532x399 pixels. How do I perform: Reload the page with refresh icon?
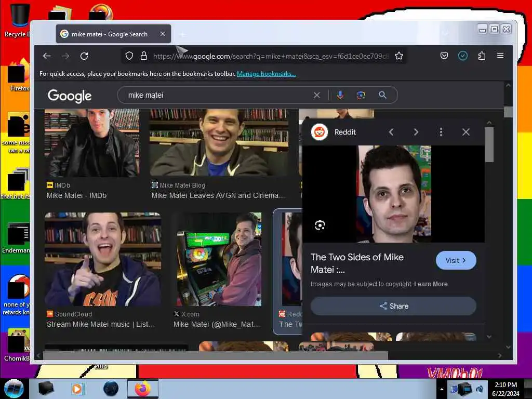[84, 56]
